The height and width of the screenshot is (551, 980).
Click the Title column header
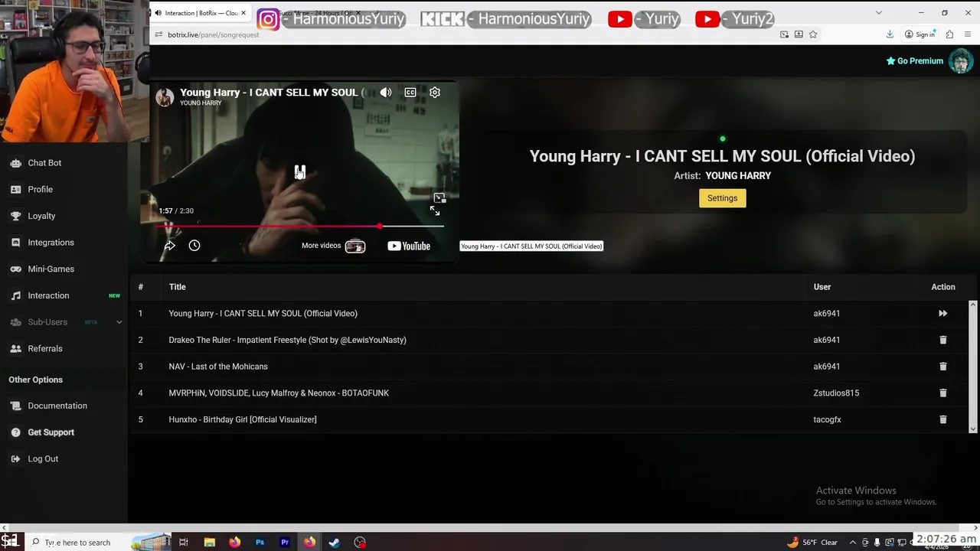pos(177,287)
